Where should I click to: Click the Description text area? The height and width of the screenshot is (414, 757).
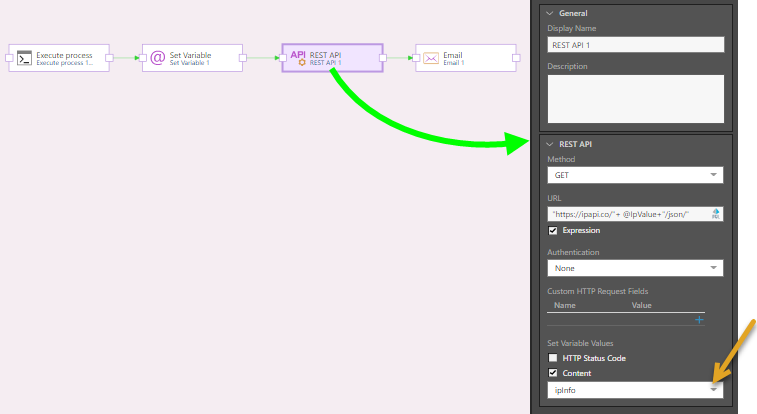click(635, 99)
